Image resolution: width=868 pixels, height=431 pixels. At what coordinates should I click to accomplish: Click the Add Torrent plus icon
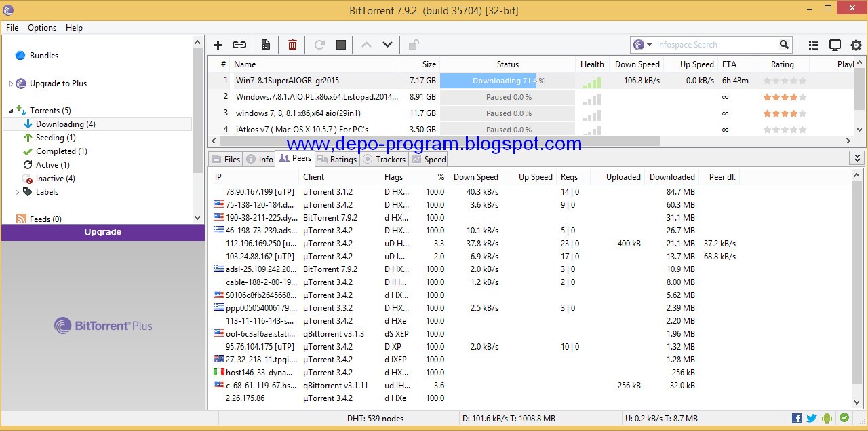pos(218,45)
